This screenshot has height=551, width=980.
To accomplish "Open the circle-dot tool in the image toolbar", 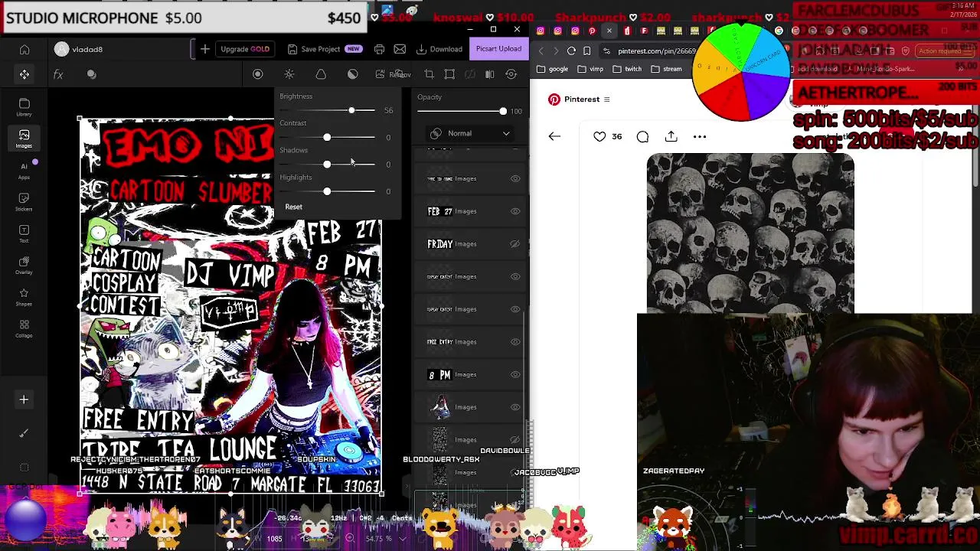I will pyautogui.click(x=257, y=74).
